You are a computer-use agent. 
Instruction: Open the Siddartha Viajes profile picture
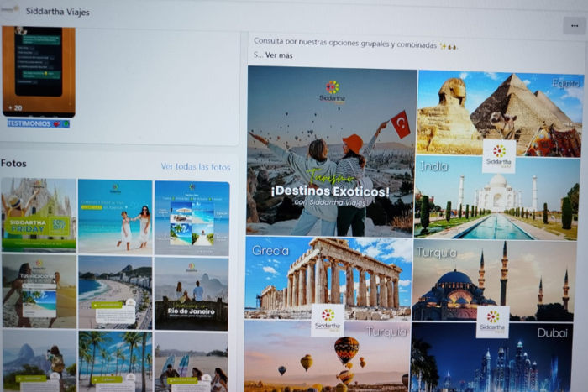[x=10, y=10]
